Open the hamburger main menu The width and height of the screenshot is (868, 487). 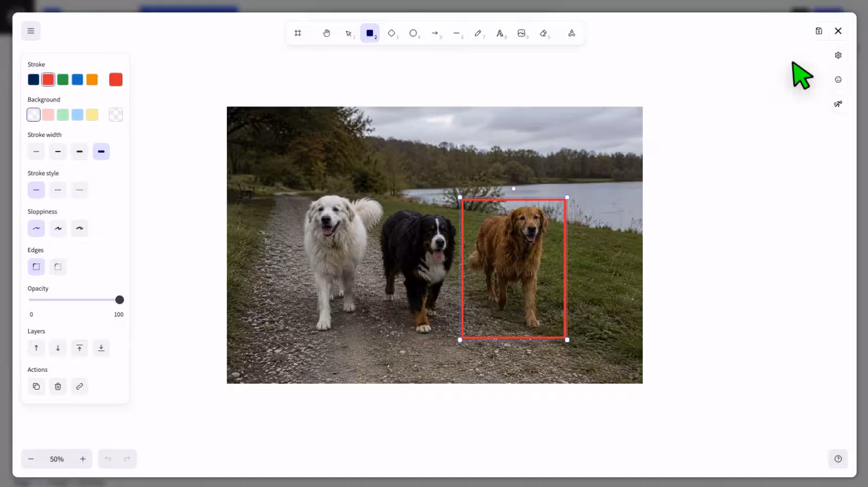click(31, 31)
